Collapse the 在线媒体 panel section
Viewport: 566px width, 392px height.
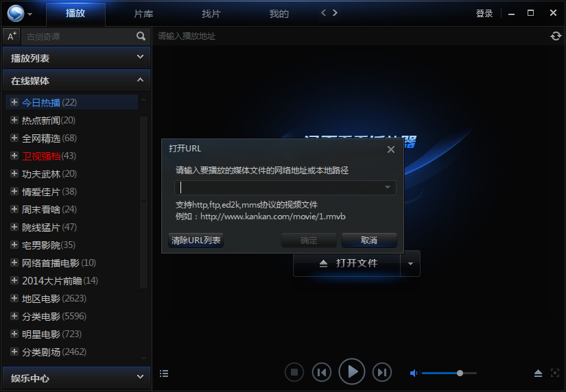tap(140, 80)
